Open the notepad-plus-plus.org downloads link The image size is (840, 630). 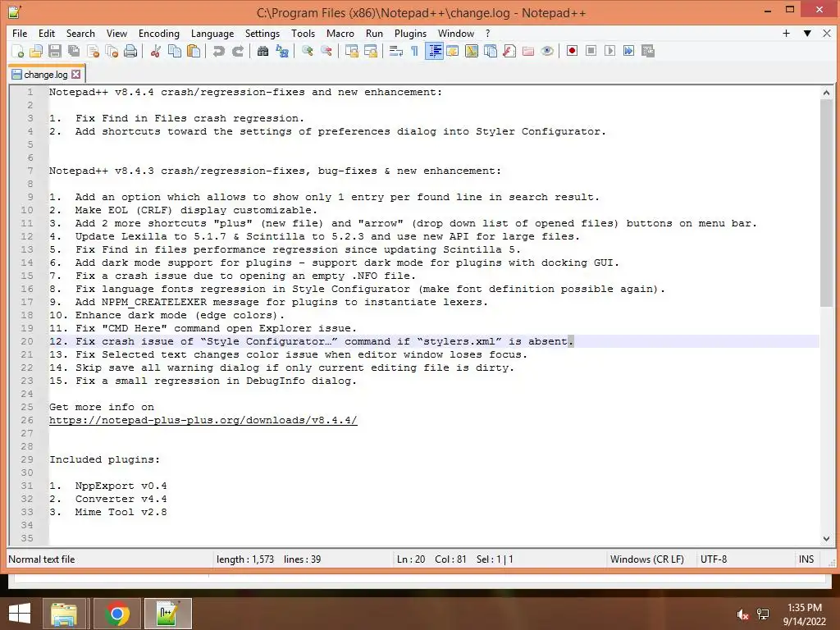203,420
